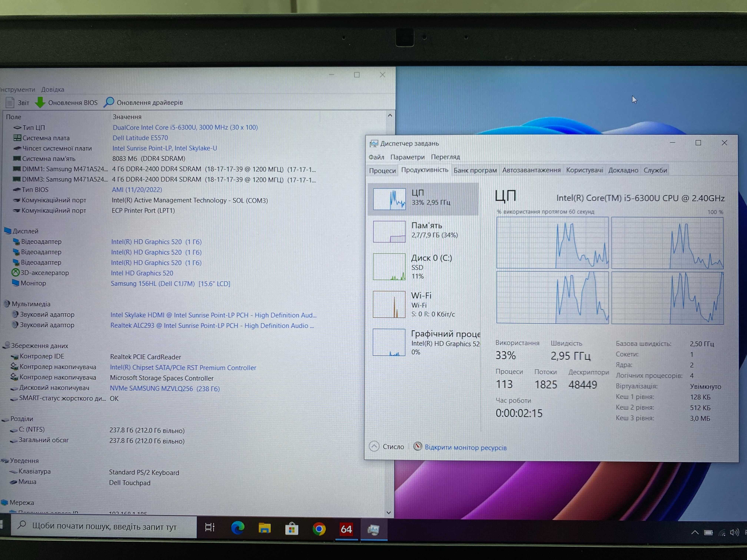
Task: Open the Довідка menu in AIDA64
Action: click(x=53, y=89)
